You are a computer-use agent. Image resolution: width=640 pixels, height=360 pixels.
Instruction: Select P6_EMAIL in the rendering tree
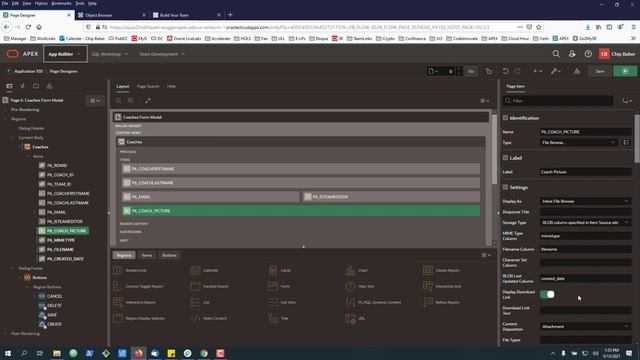point(56,212)
